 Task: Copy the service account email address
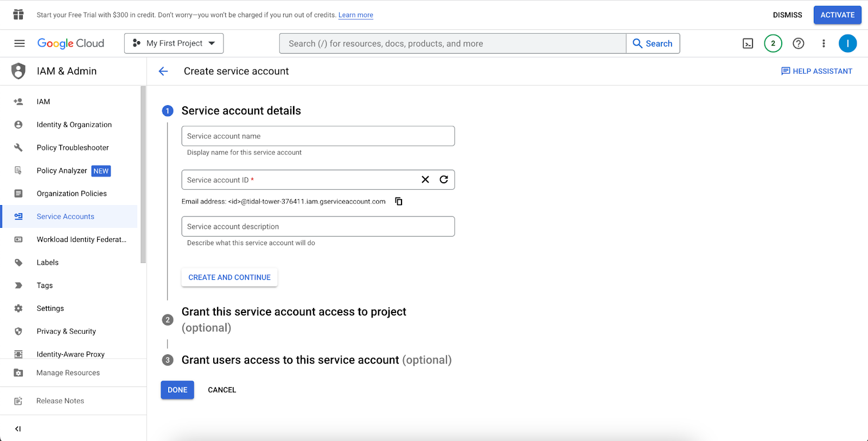(399, 201)
